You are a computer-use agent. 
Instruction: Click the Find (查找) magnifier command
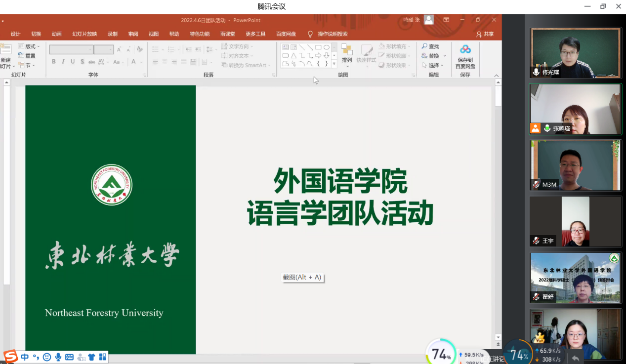click(x=430, y=46)
